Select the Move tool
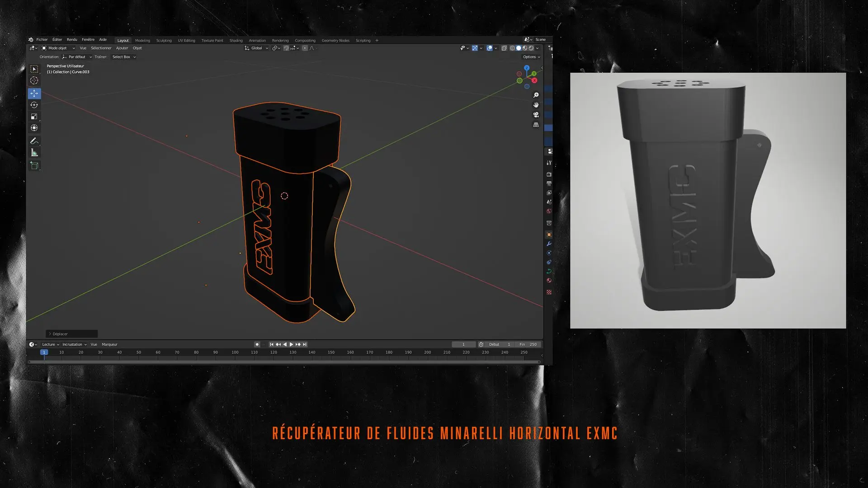 (34, 94)
